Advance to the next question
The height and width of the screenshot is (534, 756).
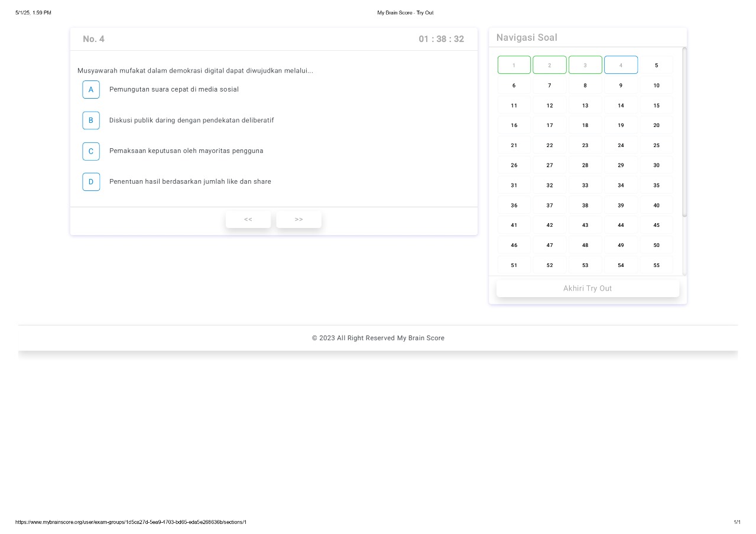pos(298,219)
